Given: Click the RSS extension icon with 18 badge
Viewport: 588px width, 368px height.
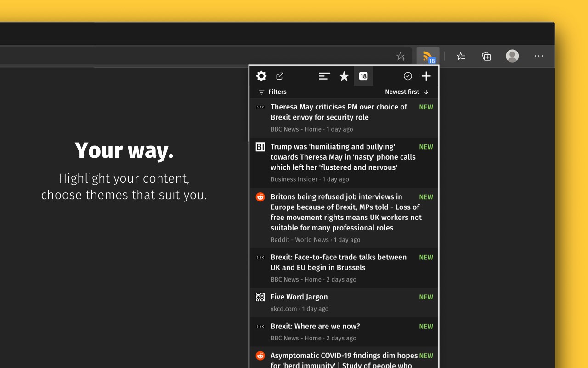Looking at the screenshot, I should click(428, 57).
